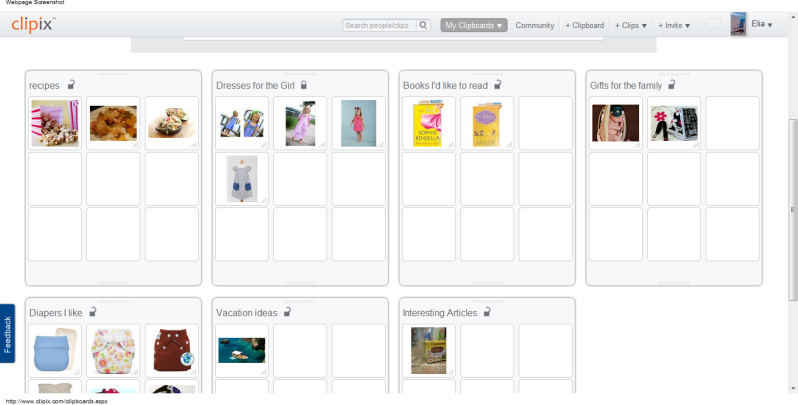This screenshot has height=405, width=798.
Task: Click the + Clipboard button
Action: click(x=585, y=25)
